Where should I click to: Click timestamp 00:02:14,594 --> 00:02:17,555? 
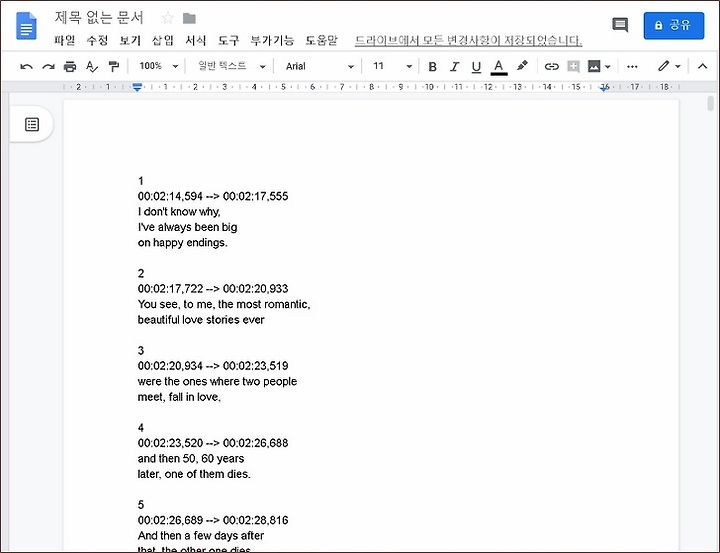(x=213, y=196)
